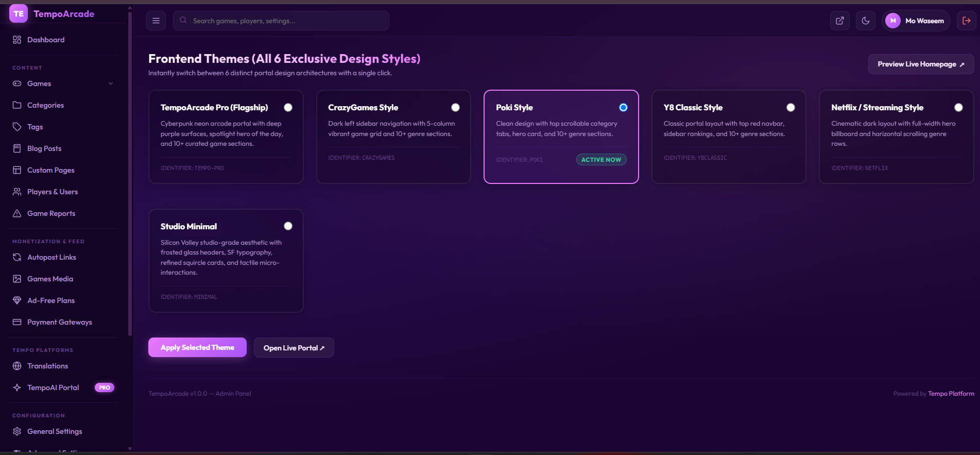
Task: Click Apply Selected Theme button
Action: tap(197, 347)
